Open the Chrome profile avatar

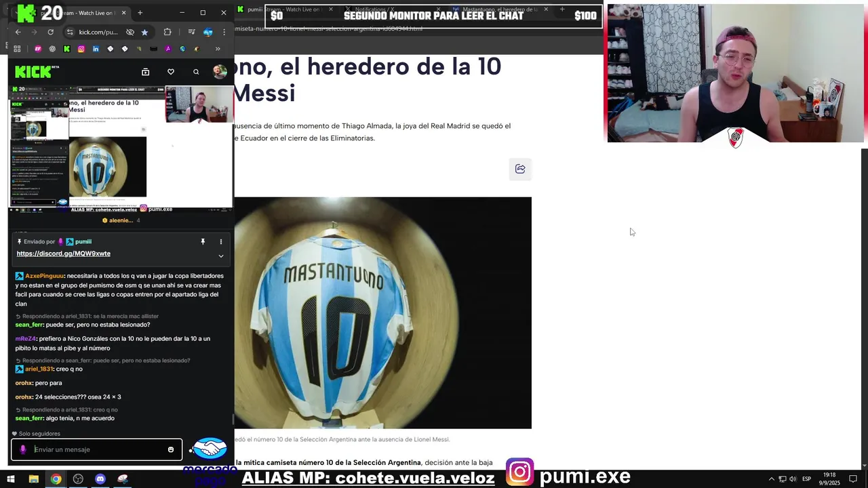208,32
